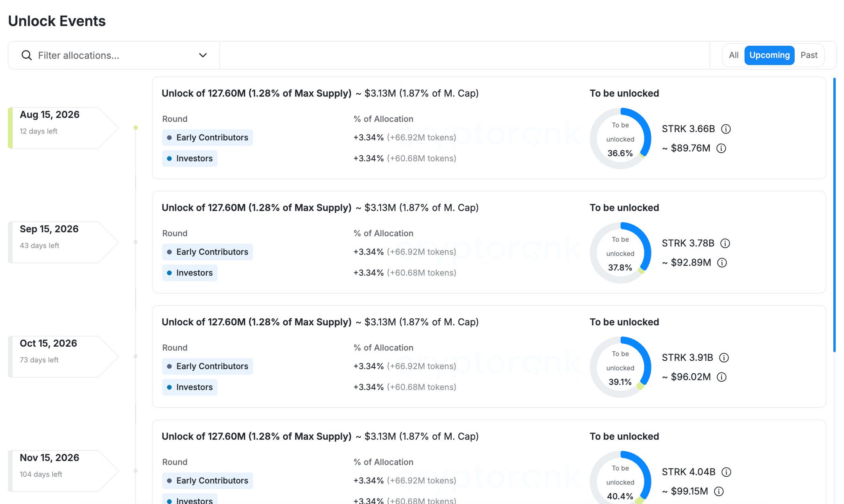Viewport: 844px width, 504px height.
Task: Click Investors tag in Sep 15 card
Action: pyautogui.click(x=190, y=273)
